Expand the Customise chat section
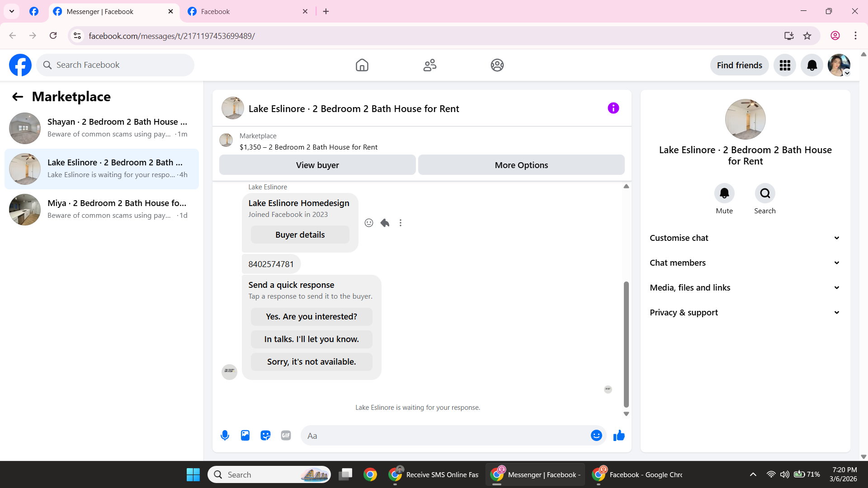Image resolution: width=868 pixels, height=488 pixels. pos(745,238)
